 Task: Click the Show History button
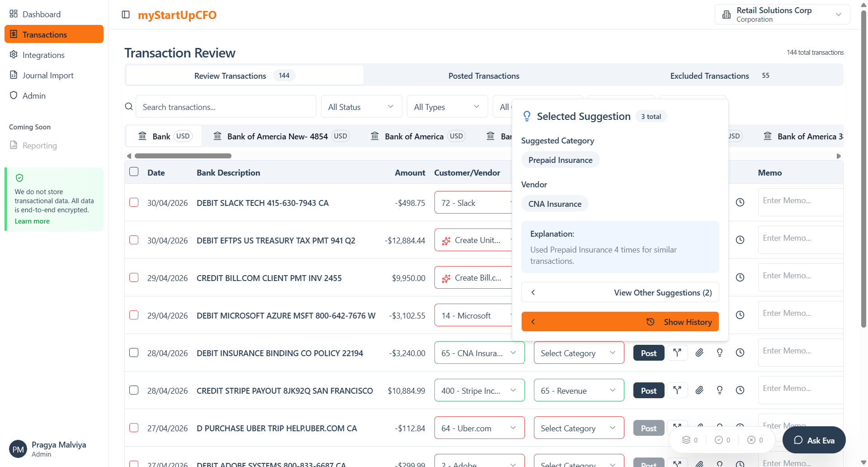(620, 322)
